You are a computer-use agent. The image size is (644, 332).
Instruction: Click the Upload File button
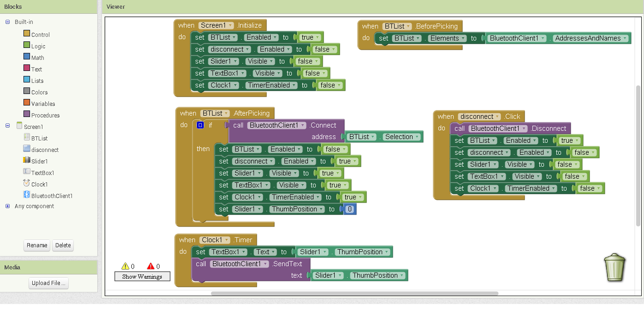coord(48,283)
